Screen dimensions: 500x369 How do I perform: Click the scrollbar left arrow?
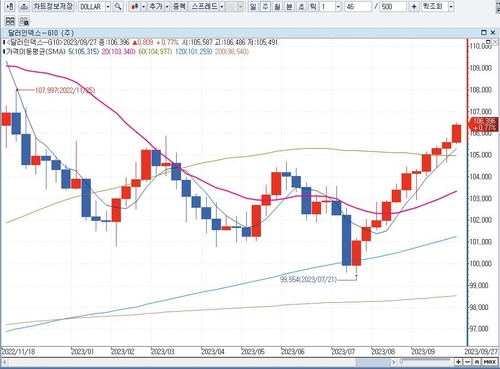5,362
